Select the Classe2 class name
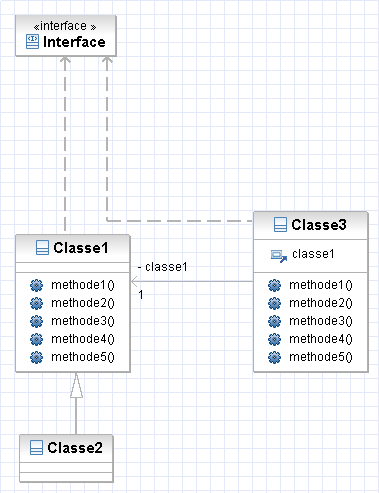 75,448
